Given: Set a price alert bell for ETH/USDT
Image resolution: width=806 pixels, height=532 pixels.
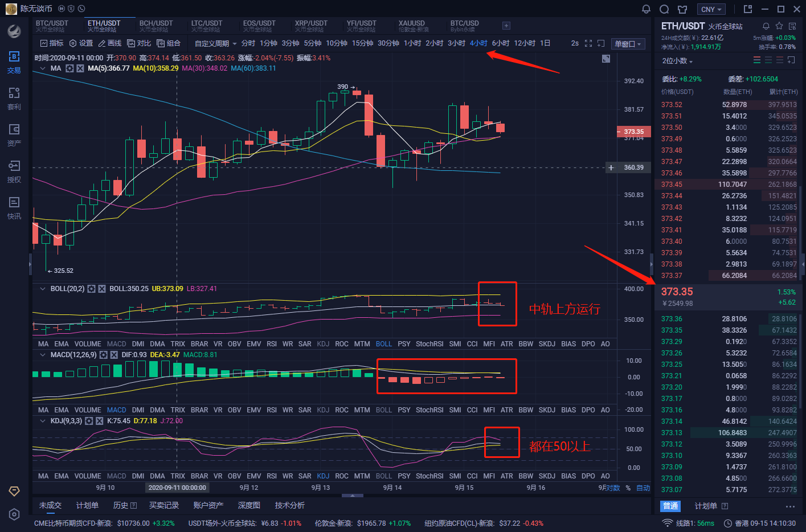Looking at the screenshot, I should tap(766, 26).
